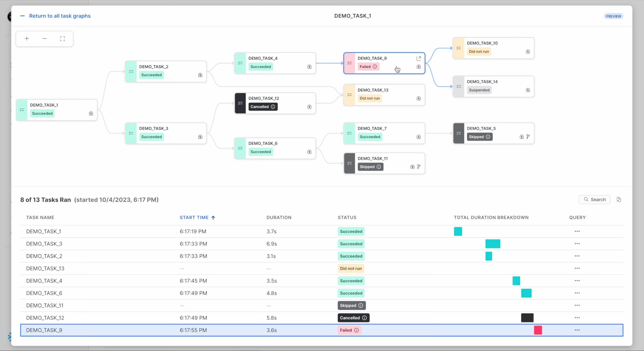Viewport: 644px width, 351px height.
Task: Click the Search field in tasks table
Action: pos(595,200)
